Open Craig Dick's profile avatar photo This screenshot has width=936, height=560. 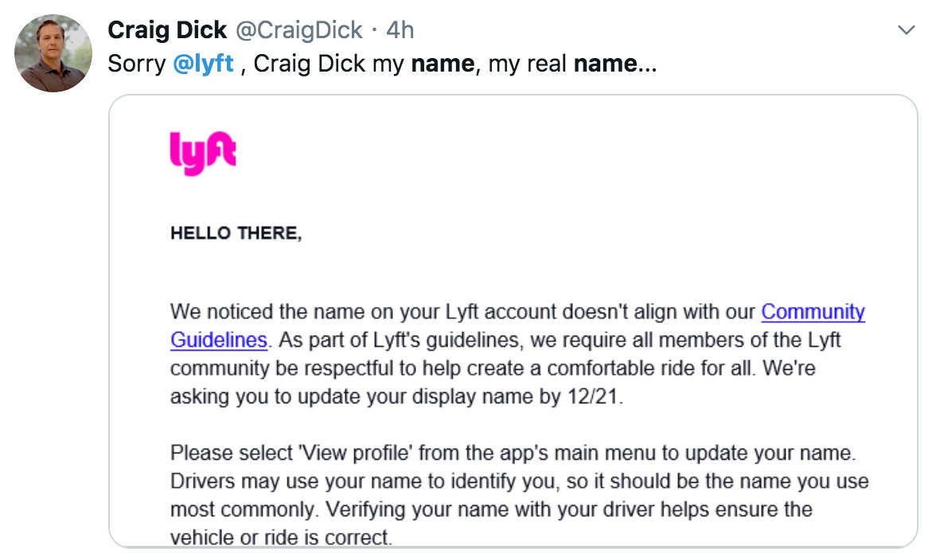(53, 53)
